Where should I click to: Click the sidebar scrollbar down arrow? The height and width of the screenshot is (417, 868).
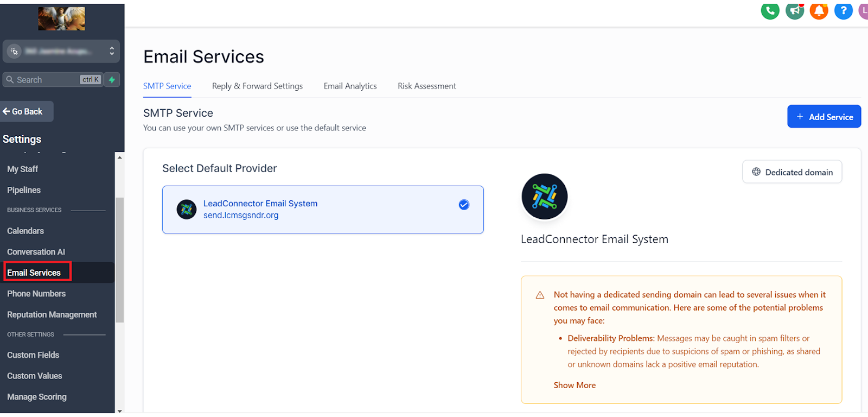(x=119, y=411)
